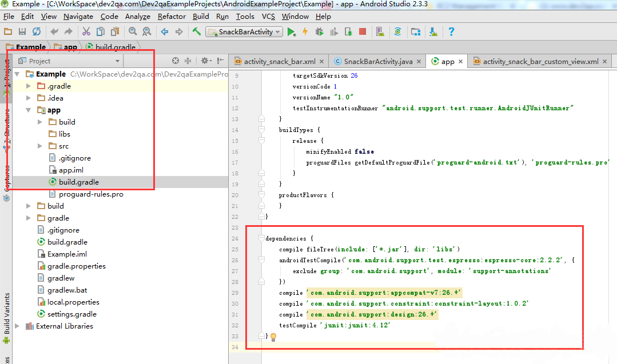Click the Find magnifier icon
The height and width of the screenshot is (364, 617).
point(133,32)
